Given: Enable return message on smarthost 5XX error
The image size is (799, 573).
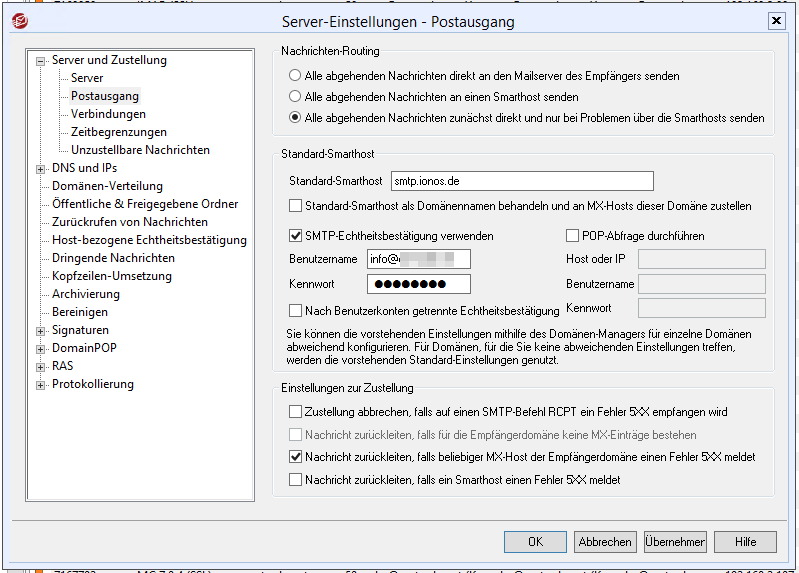Looking at the screenshot, I should click(295, 480).
